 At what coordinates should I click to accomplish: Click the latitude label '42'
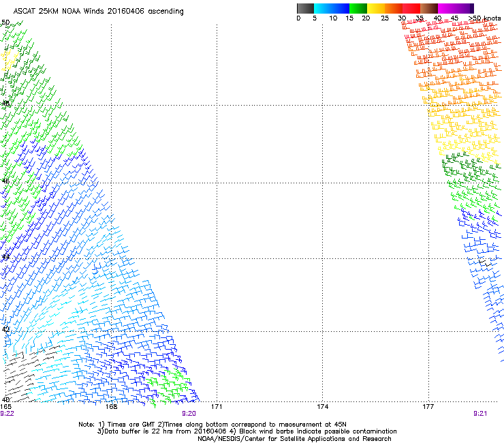[5, 329]
